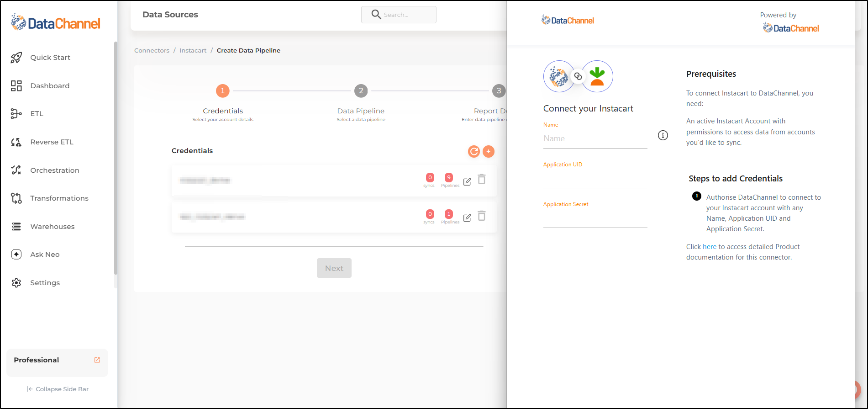Edit the first credential row
This screenshot has height=409, width=868.
coord(467,181)
